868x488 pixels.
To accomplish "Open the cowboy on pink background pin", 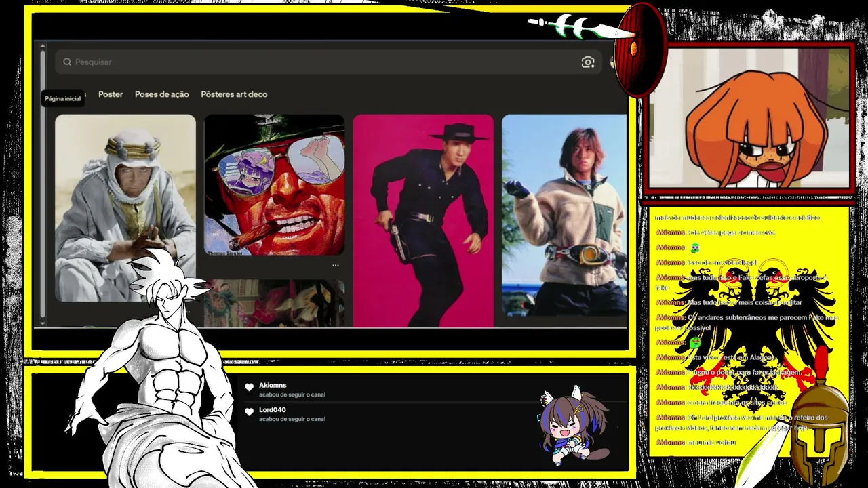I will click(423, 220).
